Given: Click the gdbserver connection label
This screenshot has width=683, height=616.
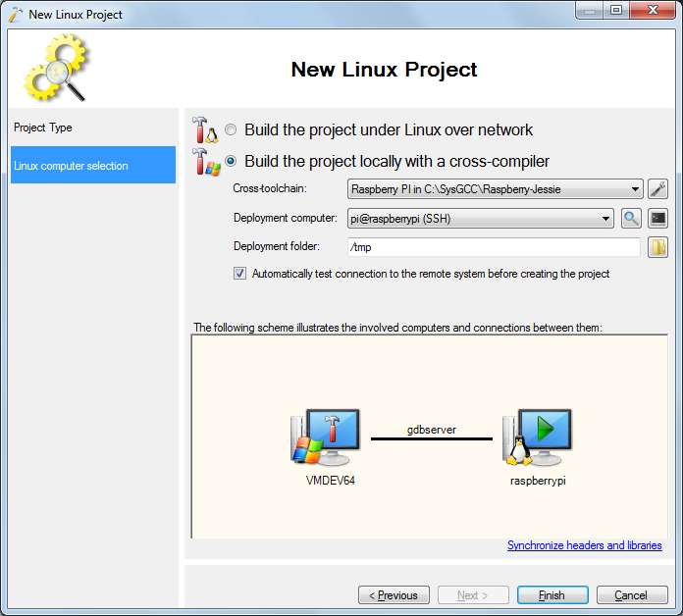Looking at the screenshot, I should tap(432, 430).
